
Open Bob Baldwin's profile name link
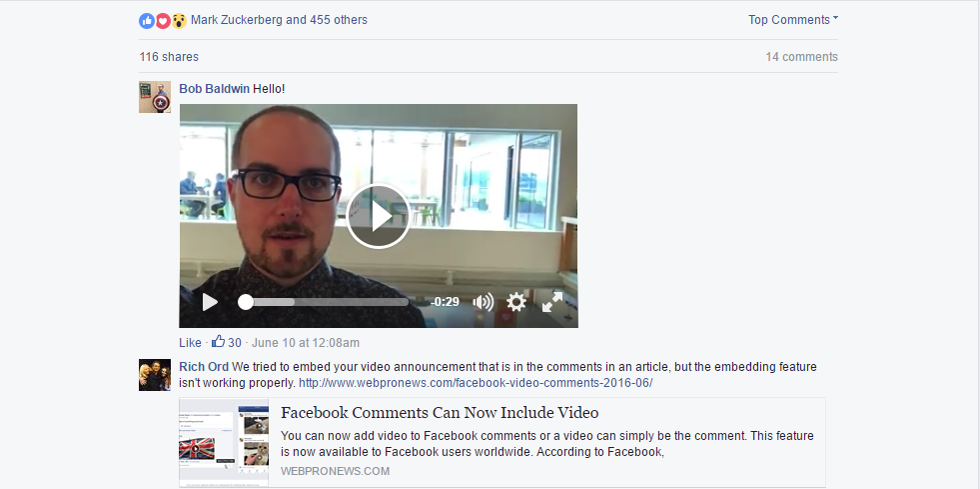click(215, 89)
